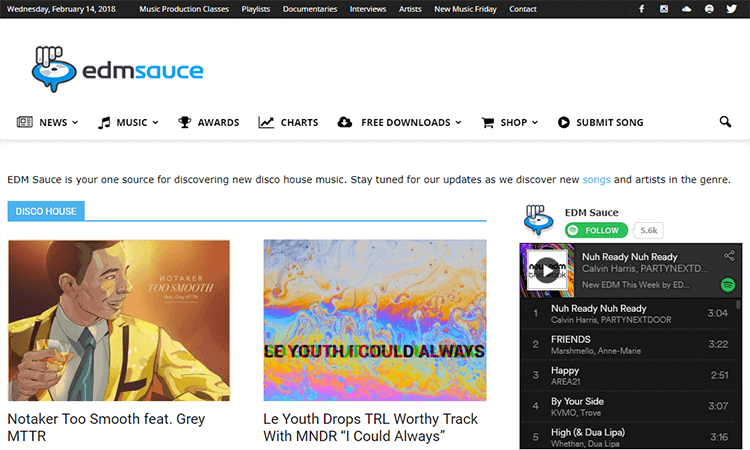This screenshot has width=750, height=450.
Task: Play track 2 FRIENDS
Action: coord(628,344)
